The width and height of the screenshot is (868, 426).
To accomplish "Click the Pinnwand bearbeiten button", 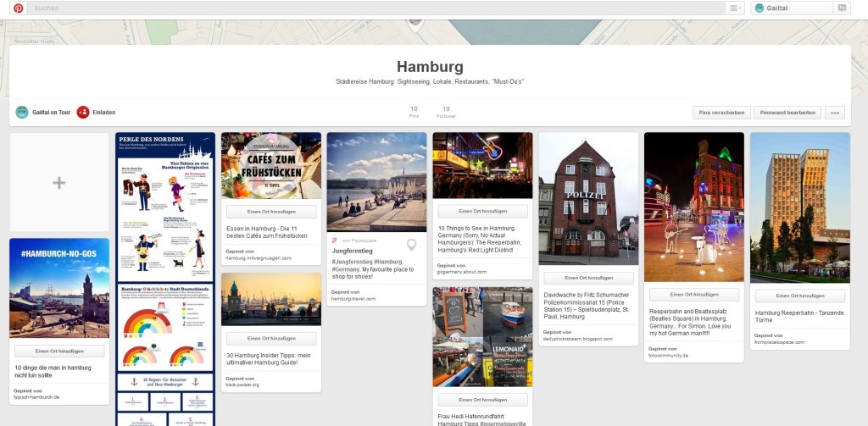I will click(x=787, y=113).
